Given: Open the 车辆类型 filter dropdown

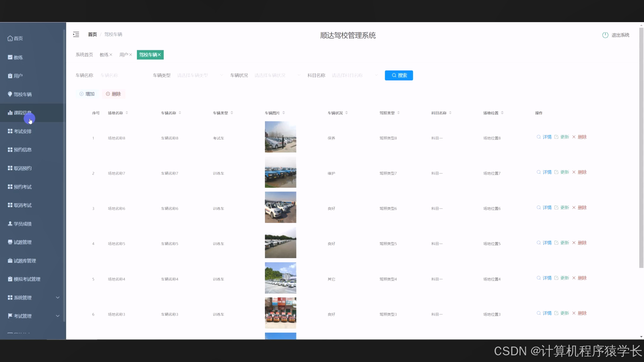Looking at the screenshot, I should coord(200,75).
